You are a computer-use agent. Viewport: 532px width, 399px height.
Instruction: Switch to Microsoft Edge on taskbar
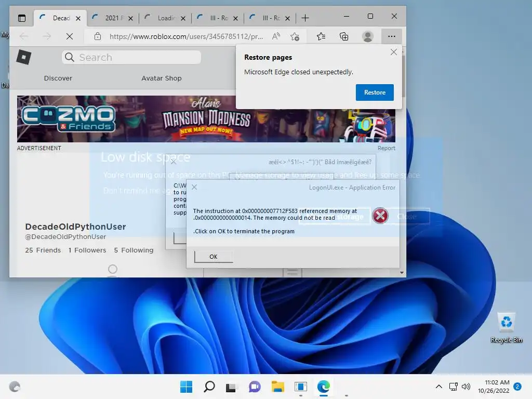point(324,387)
